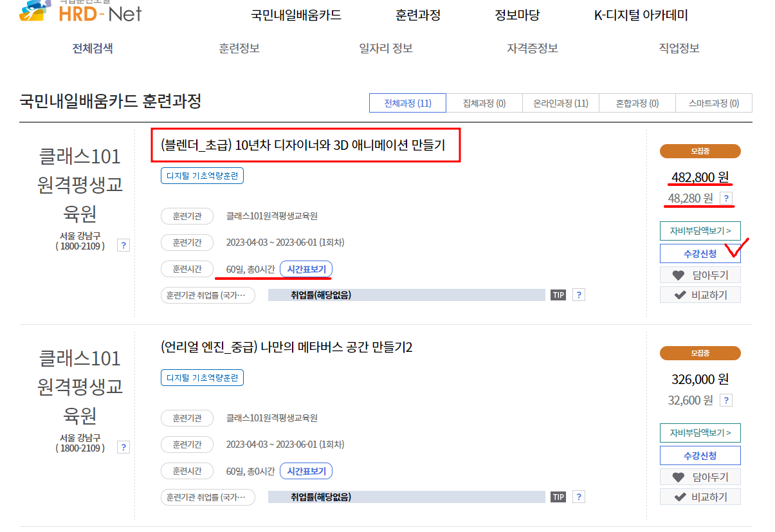Click 326,000 원 price text
775x532 pixels.
point(700,379)
